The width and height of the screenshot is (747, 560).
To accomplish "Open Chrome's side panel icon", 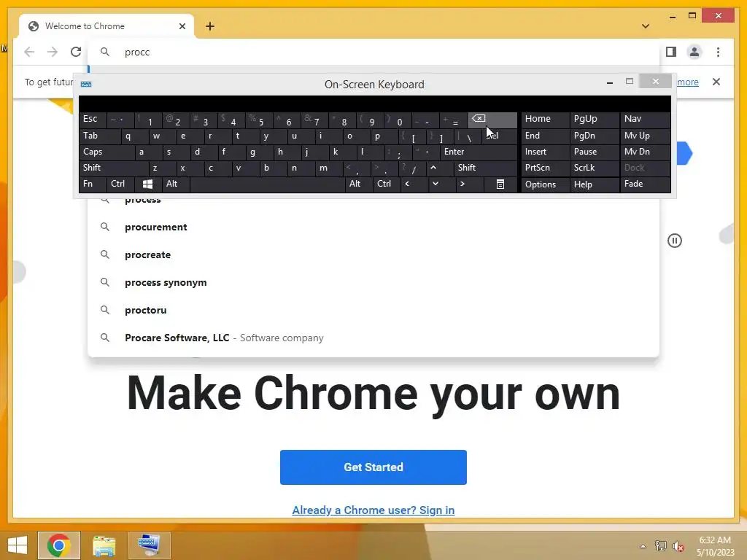I will pyautogui.click(x=671, y=52).
